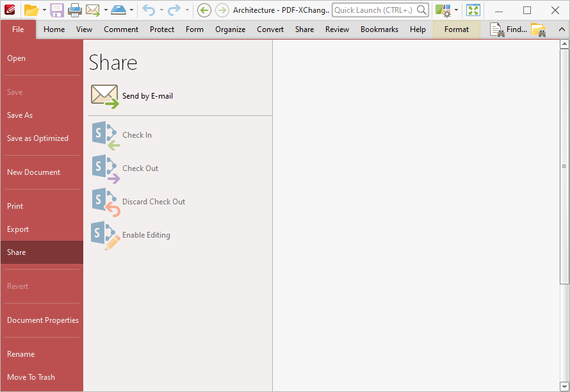The width and height of the screenshot is (570, 392).
Task: Select Save as Optimized in the sidebar
Action: 37,138
